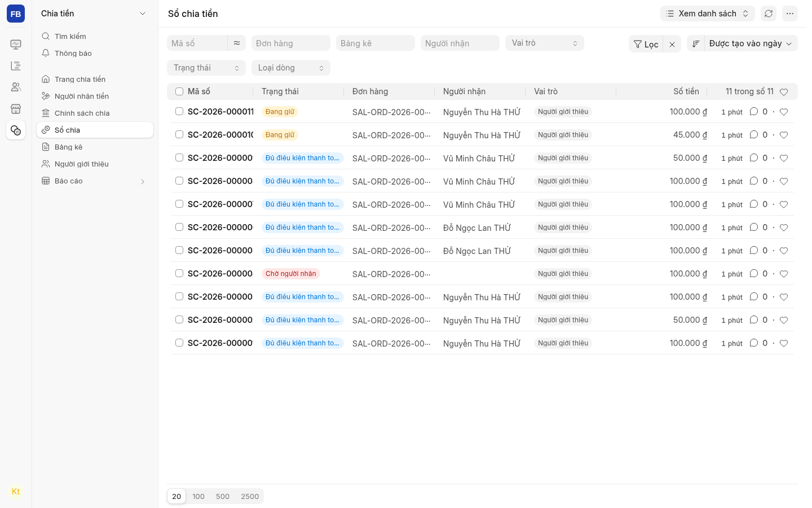Check the 45.000 ₫ row checkbox
This screenshot has width=812, height=508.
(179, 134)
